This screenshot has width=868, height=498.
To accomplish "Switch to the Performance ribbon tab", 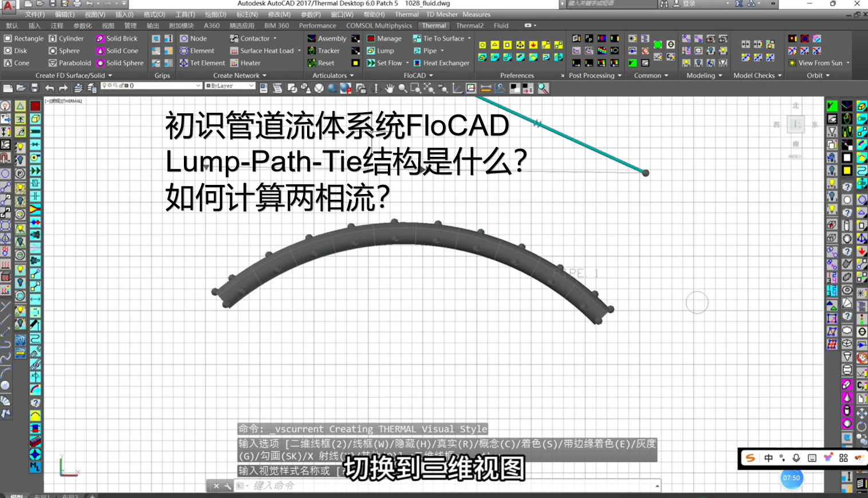I will pyautogui.click(x=317, y=26).
